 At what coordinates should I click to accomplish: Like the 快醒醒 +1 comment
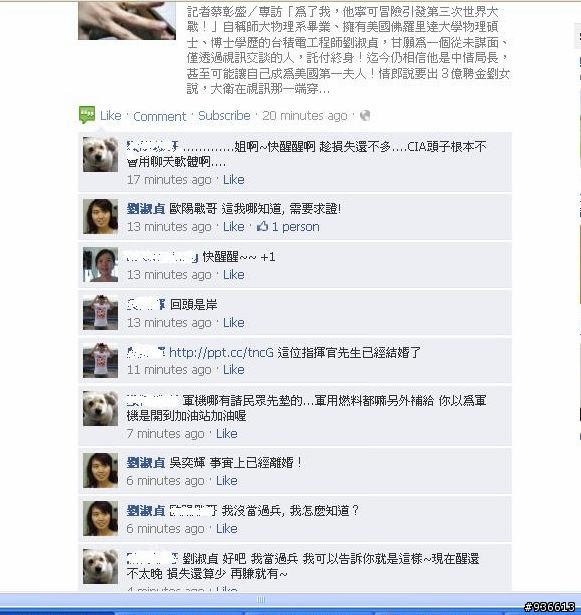234,275
